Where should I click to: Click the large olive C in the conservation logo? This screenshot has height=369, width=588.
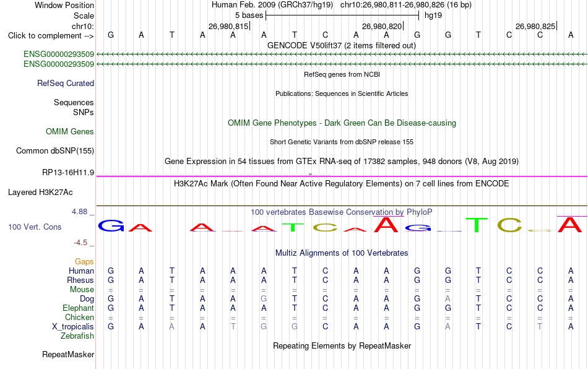coord(509,225)
